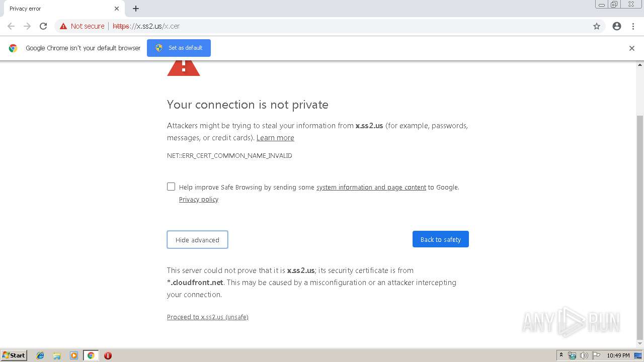Click the 10:49 PM clock
This screenshot has width=644, height=362.
click(618, 355)
